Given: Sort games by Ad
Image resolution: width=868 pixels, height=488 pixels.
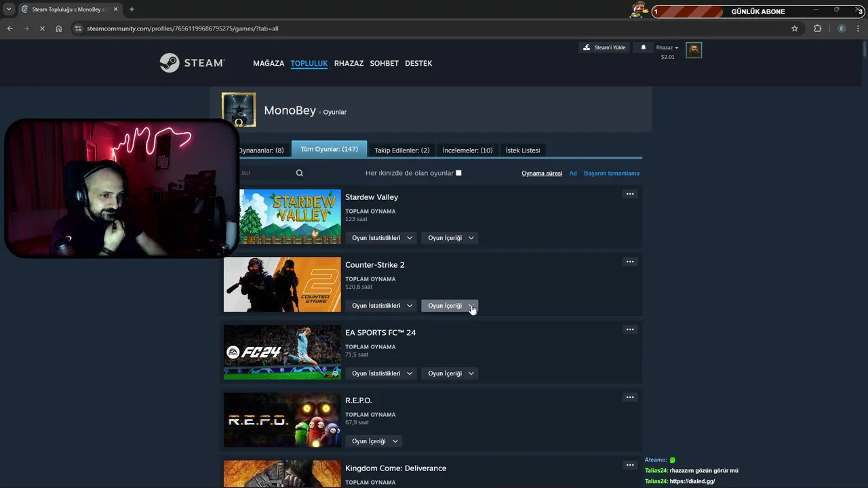Looking at the screenshot, I should click(573, 174).
